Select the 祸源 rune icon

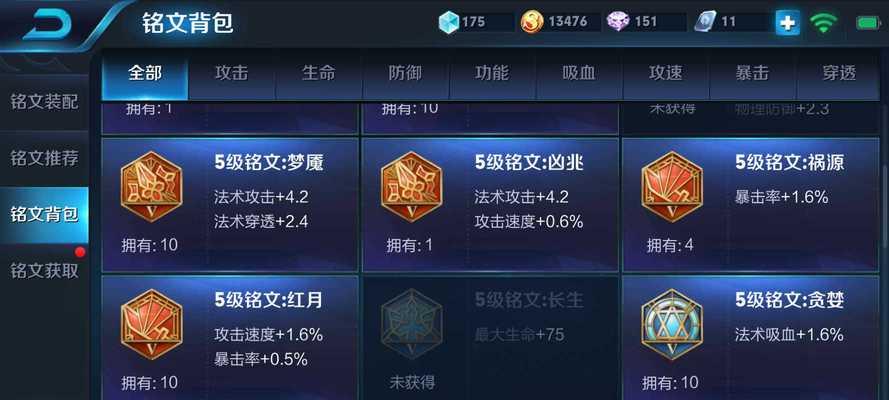coord(672,186)
